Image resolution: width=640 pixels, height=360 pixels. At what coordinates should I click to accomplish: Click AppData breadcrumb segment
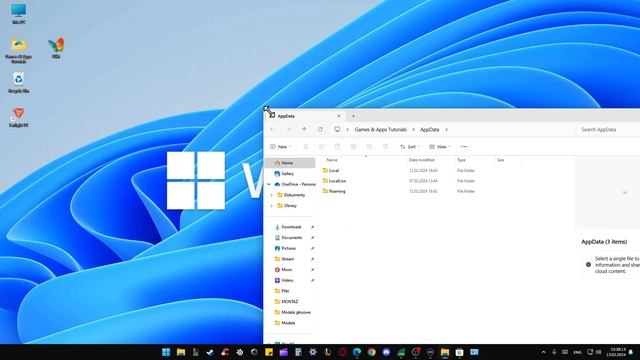pyautogui.click(x=429, y=129)
